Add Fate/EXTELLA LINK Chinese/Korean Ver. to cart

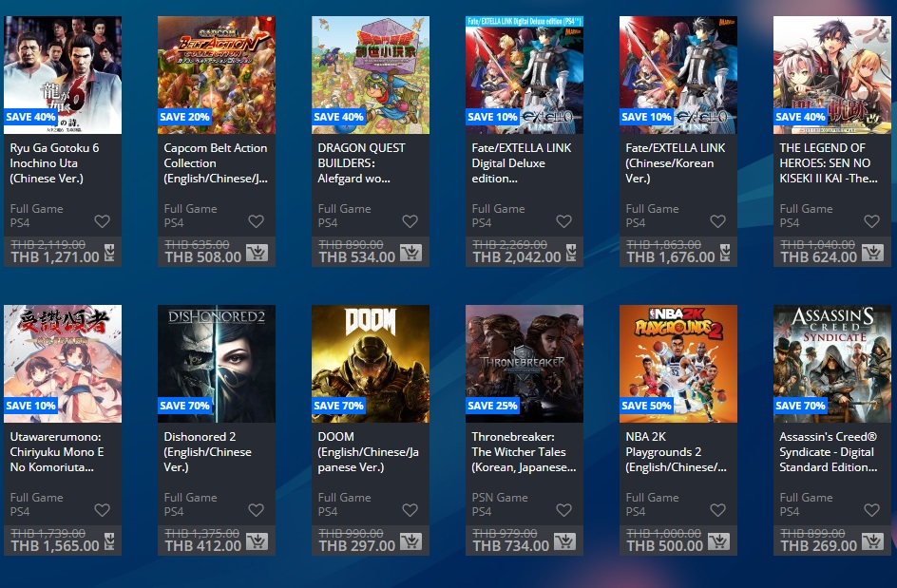pyautogui.click(x=725, y=253)
